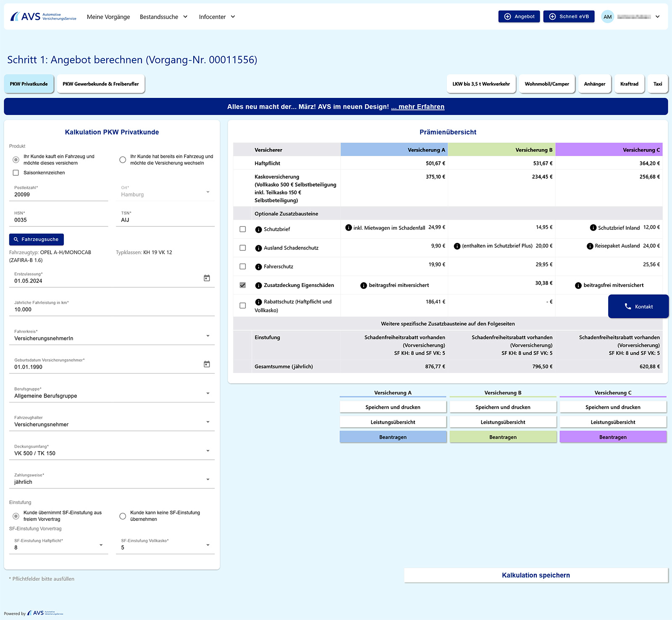Click the AVS logo in header
This screenshot has width=672, height=620.
tap(43, 16)
